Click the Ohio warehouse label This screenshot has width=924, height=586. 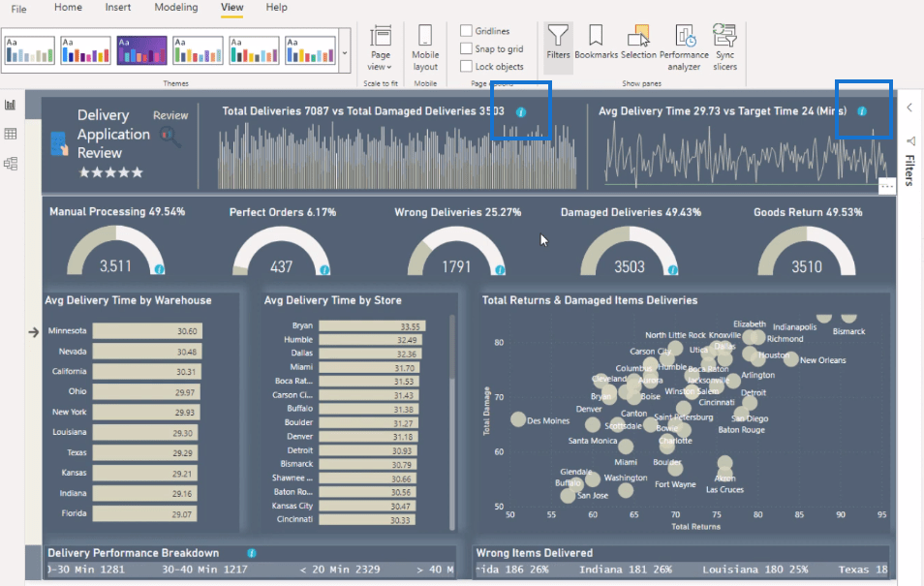[x=77, y=391]
